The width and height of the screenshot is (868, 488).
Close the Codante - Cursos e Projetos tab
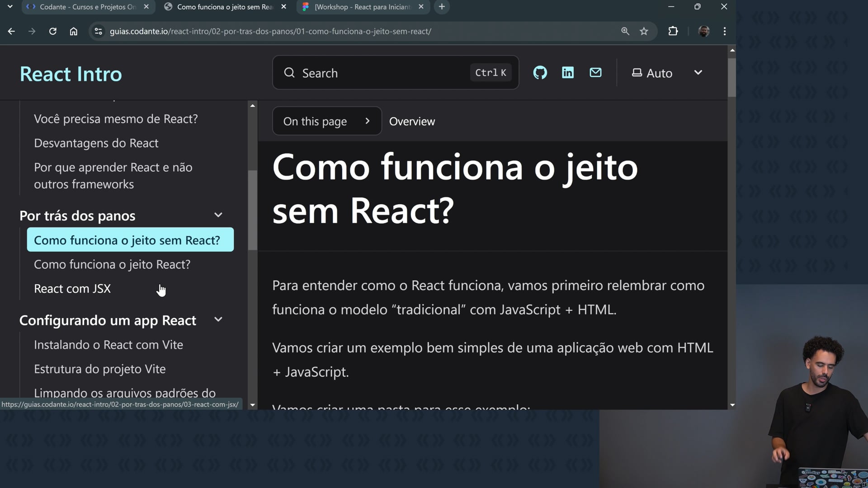click(146, 7)
